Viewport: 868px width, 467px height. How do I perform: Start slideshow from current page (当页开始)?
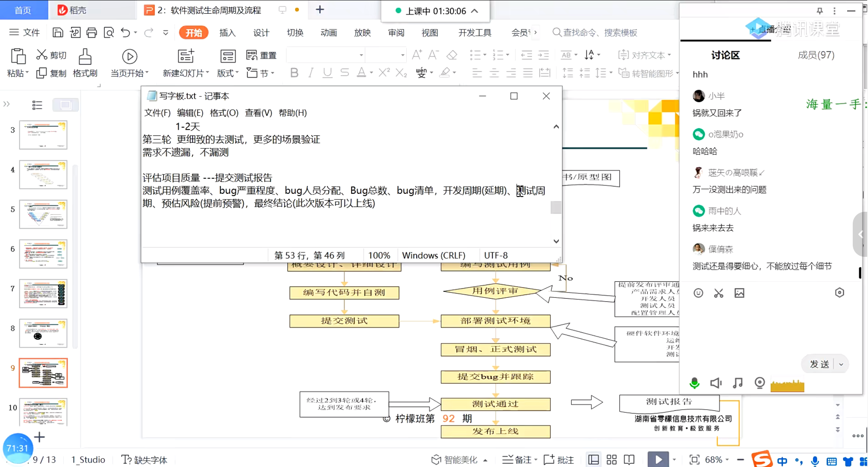coord(130,57)
